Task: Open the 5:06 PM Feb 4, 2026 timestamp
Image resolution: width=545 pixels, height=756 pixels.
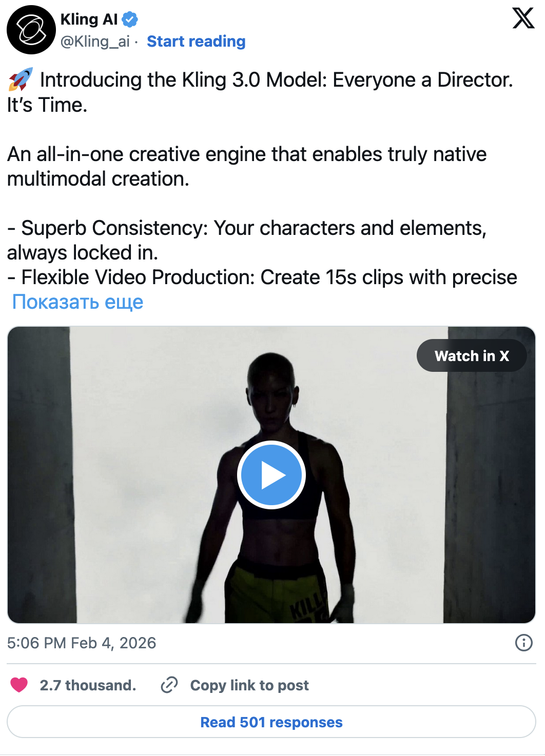Action: coord(82,643)
